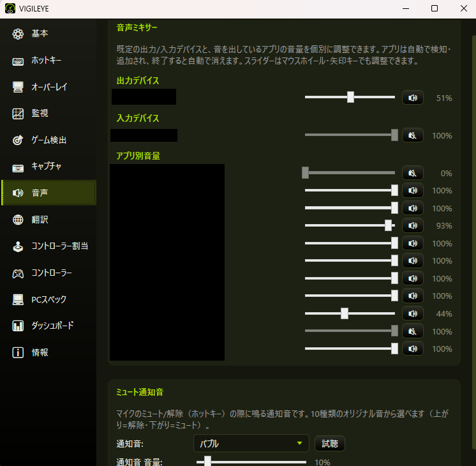
Task: Click the 音声ミキサー heading
Action: tap(137, 27)
